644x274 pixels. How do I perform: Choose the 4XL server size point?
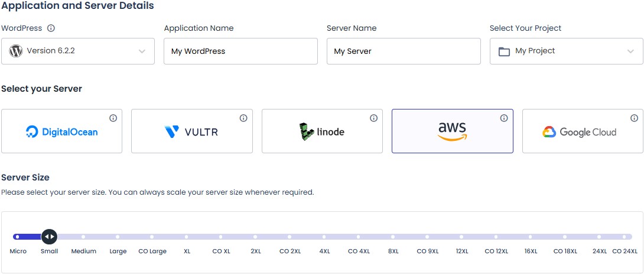coord(324,237)
